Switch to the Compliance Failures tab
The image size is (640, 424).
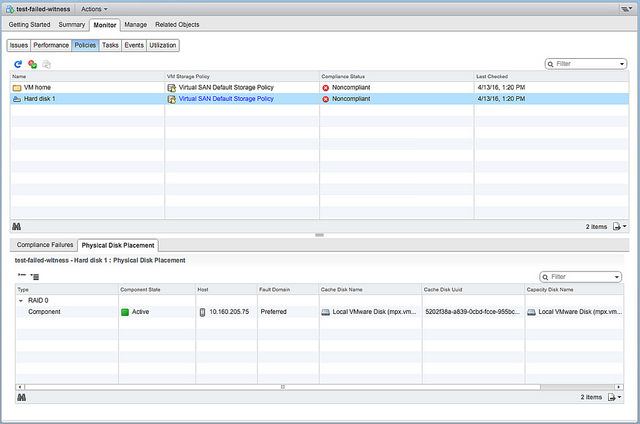(44, 245)
